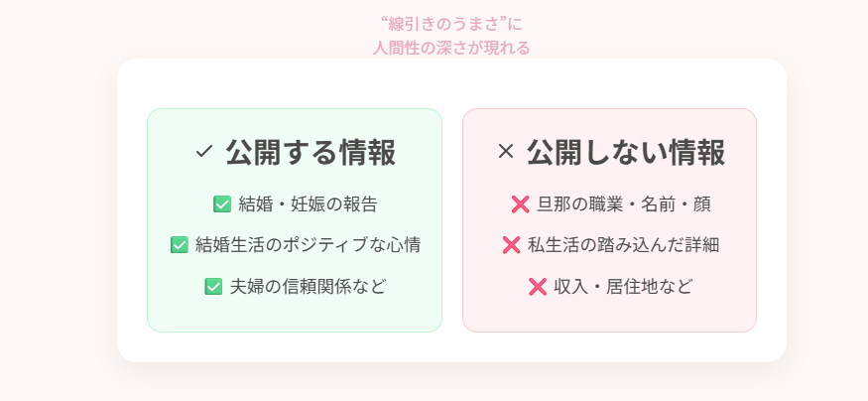Select the 公開しない情報 heading text

pos(626,152)
